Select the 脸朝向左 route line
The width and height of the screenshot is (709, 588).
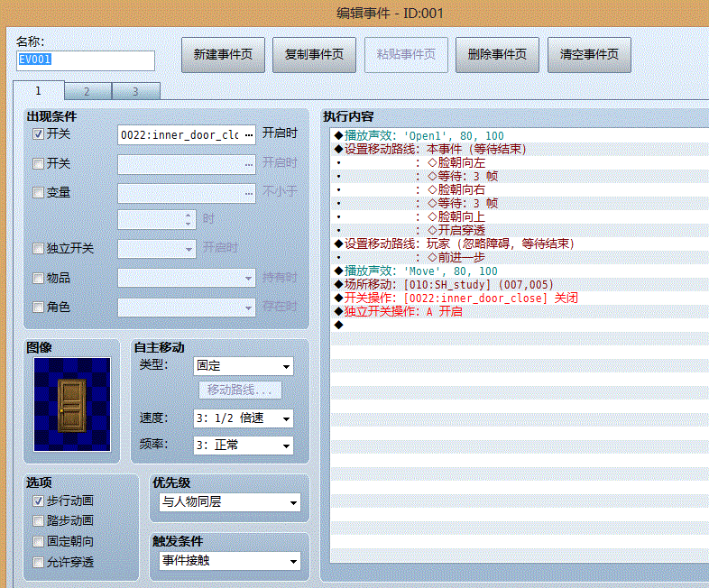coord(520,162)
